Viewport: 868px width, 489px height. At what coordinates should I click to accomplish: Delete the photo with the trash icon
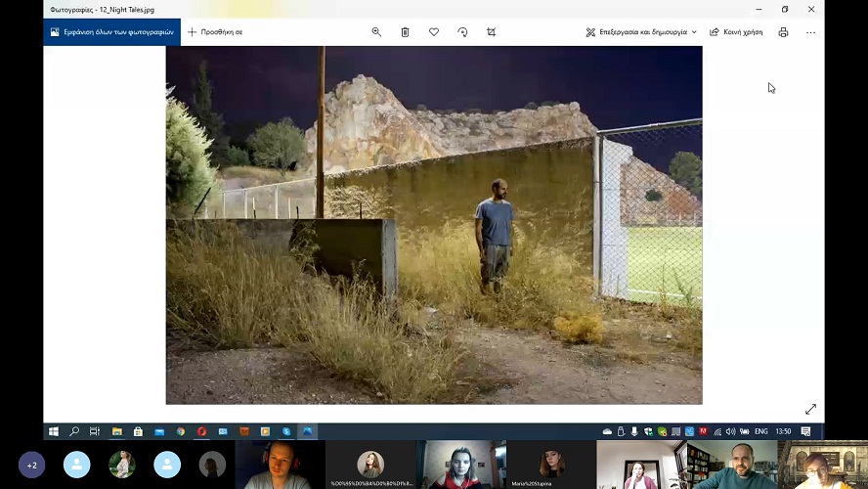tap(405, 32)
